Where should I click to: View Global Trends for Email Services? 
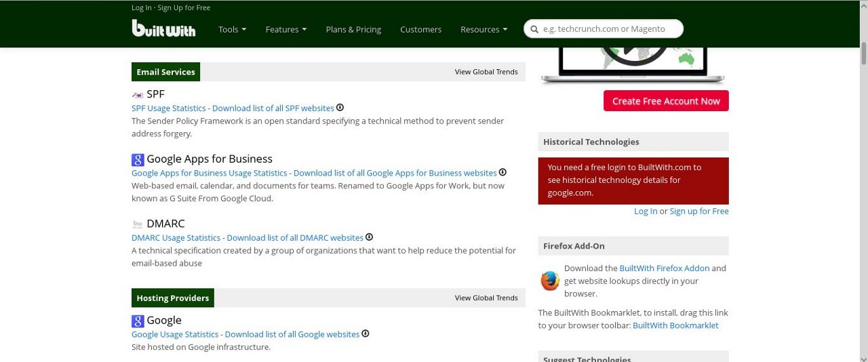pyautogui.click(x=486, y=72)
